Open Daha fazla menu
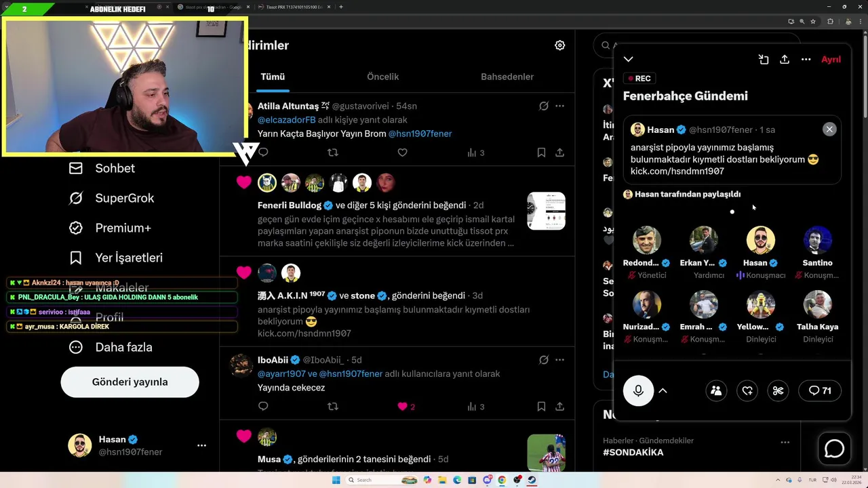This screenshot has width=868, height=488. [111, 347]
